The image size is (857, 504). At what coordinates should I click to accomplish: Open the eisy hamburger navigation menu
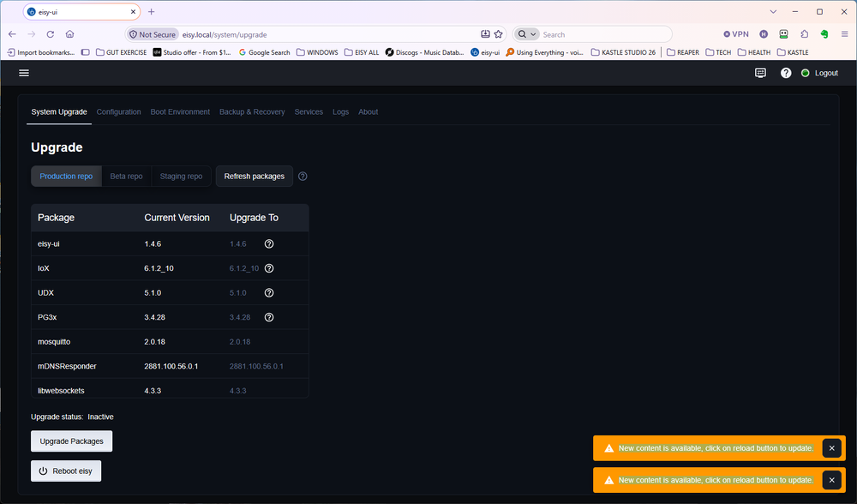pos(24,73)
